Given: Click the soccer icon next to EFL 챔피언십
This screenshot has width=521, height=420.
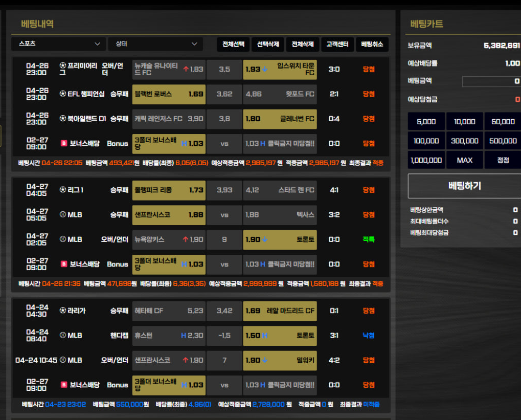Looking at the screenshot, I should [x=63, y=94].
